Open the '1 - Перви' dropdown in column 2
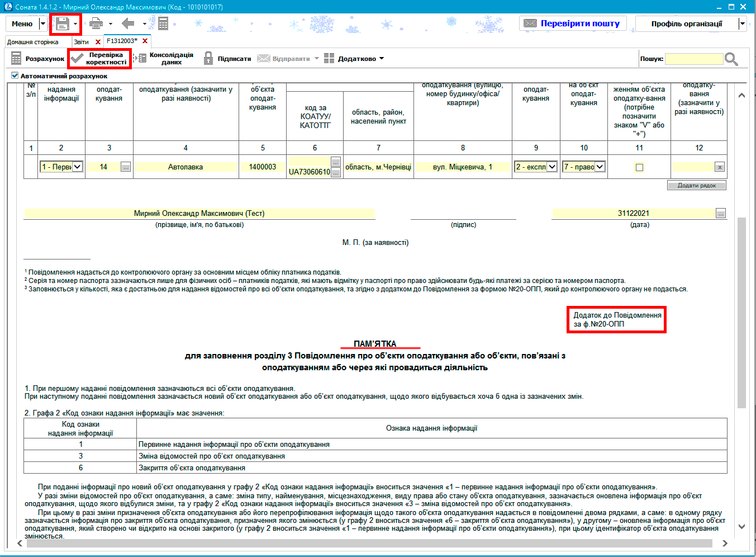This screenshot has height=557, width=756. 77,167
